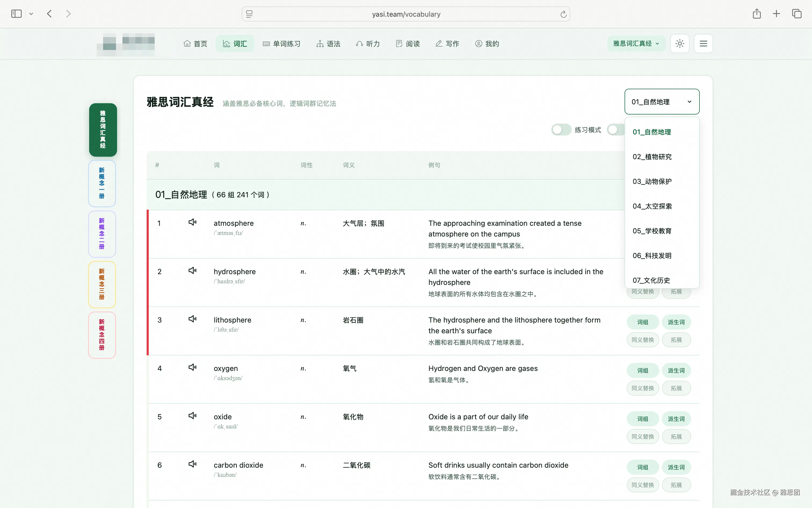Select 01_自然地理 from dropdown list

pos(662,132)
